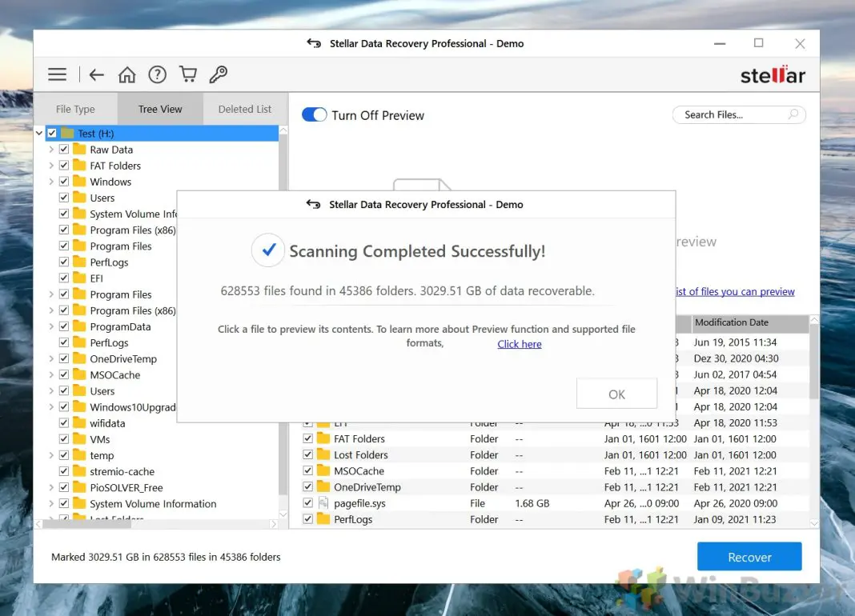
Task: Expand the PioSOLVER_Free node
Action: pyautogui.click(x=51, y=487)
